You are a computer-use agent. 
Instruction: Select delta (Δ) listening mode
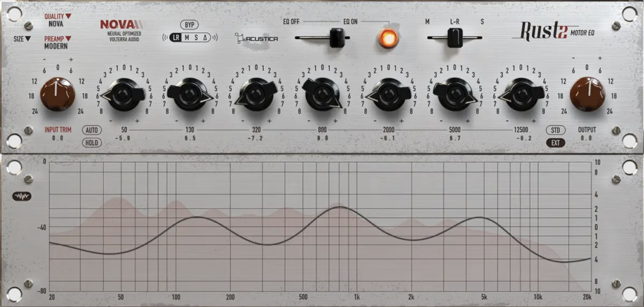pos(205,38)
